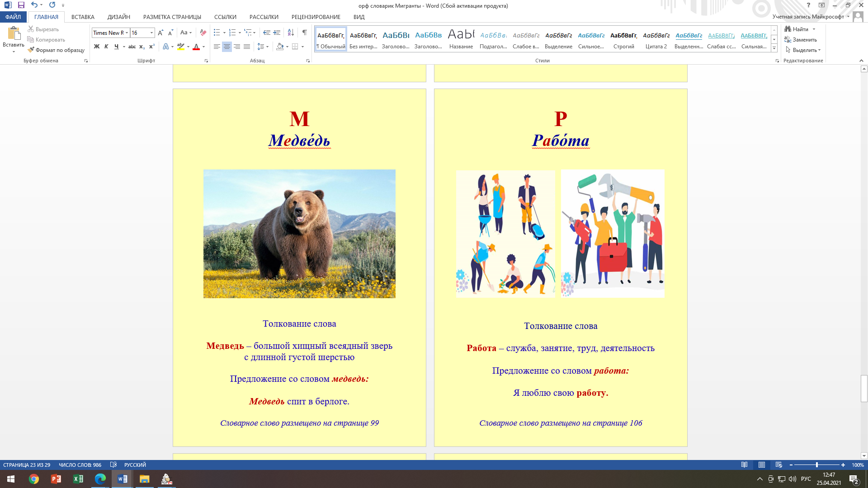868x488 pixels.
Task: Click the Заменить button
Action: tap(800, 40)
